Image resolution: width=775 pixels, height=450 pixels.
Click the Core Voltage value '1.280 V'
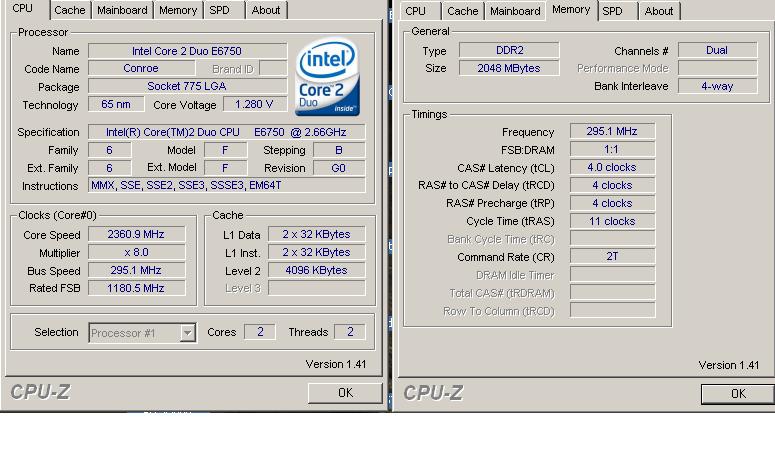click(255, 104)
